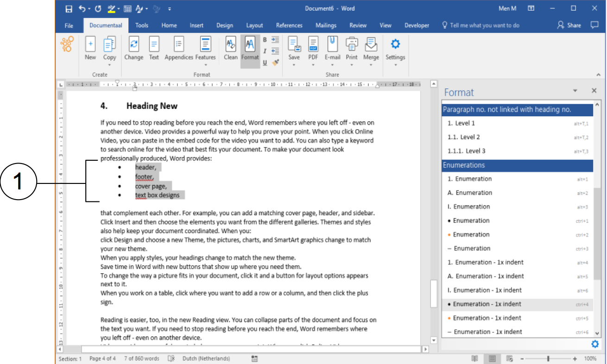The width and height of the screenshot is (607, 364).
Task: Close the Format pane
Action: [x=594, y=91]
